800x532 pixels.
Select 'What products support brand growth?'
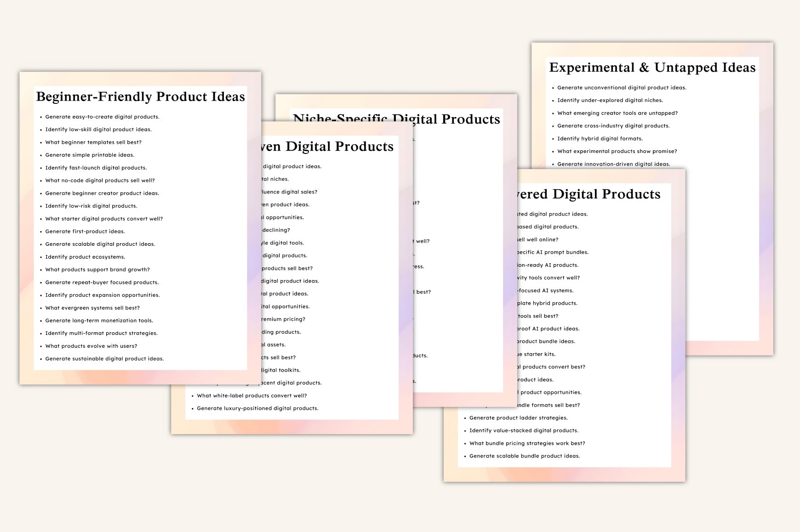coord(97,270)
